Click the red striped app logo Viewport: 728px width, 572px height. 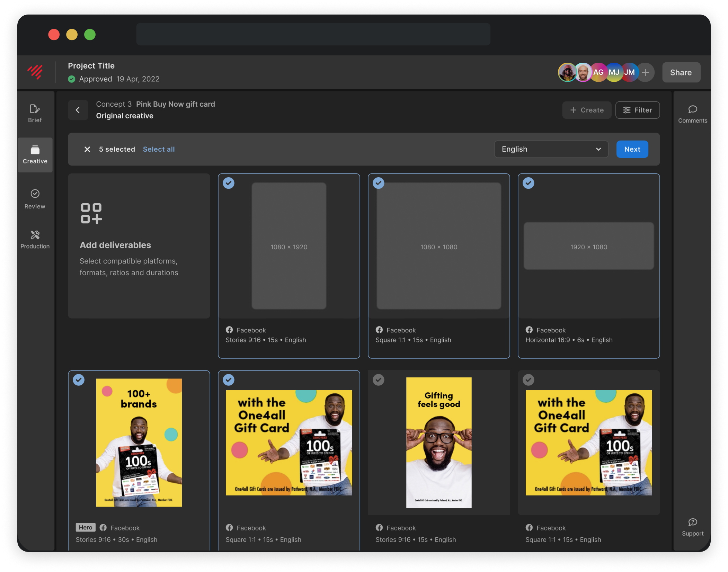pyautogui.click(x=35, y=72)
